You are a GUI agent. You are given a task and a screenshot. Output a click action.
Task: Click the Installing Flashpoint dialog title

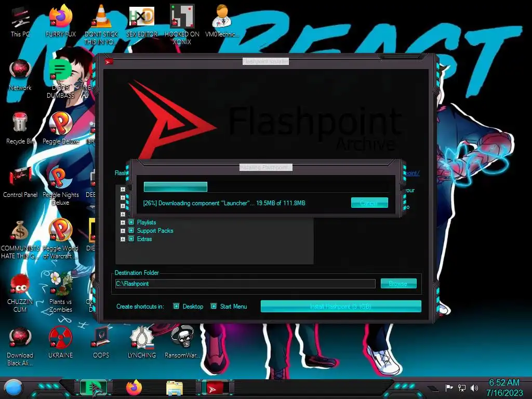(x=265, y=167)
